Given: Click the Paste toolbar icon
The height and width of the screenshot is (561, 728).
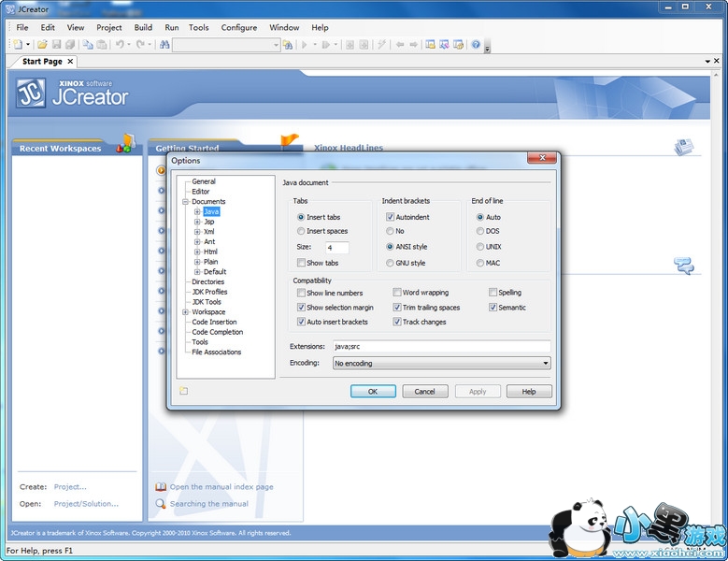Looking at the screenshot, I should pos(102,45).
